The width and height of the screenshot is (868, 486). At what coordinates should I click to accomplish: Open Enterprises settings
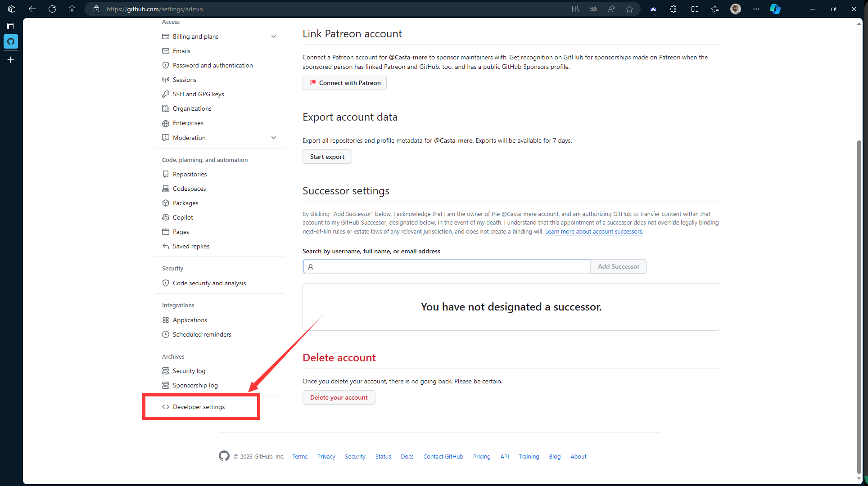pyautogui.click(x=188, y=123)
